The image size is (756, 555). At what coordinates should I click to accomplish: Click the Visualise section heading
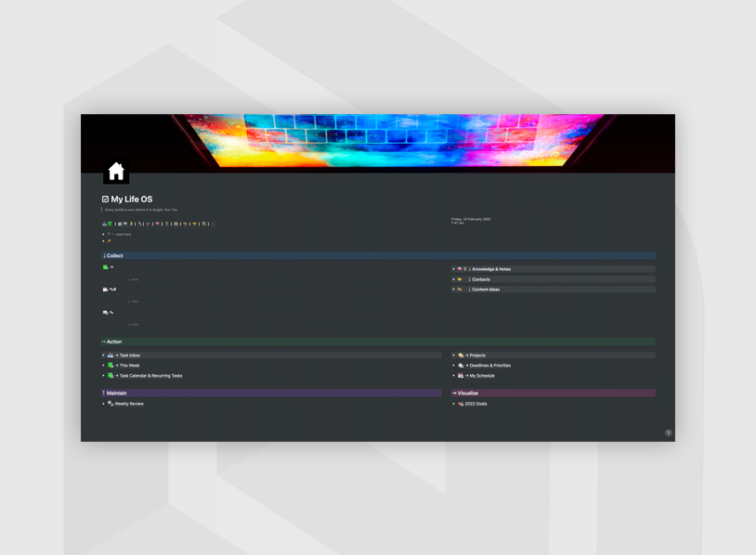click(x=553, y=394)
